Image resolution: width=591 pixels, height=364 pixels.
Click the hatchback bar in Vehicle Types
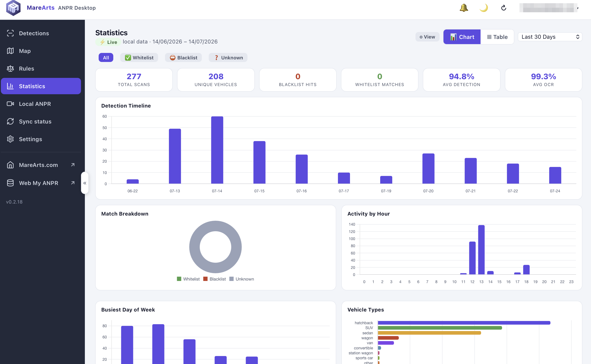(464, 323)
